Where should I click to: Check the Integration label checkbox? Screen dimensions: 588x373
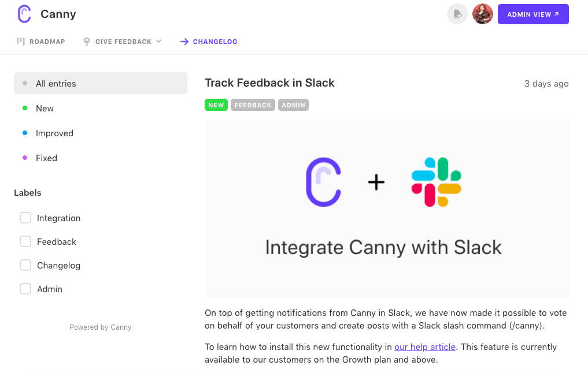point(25,218)
